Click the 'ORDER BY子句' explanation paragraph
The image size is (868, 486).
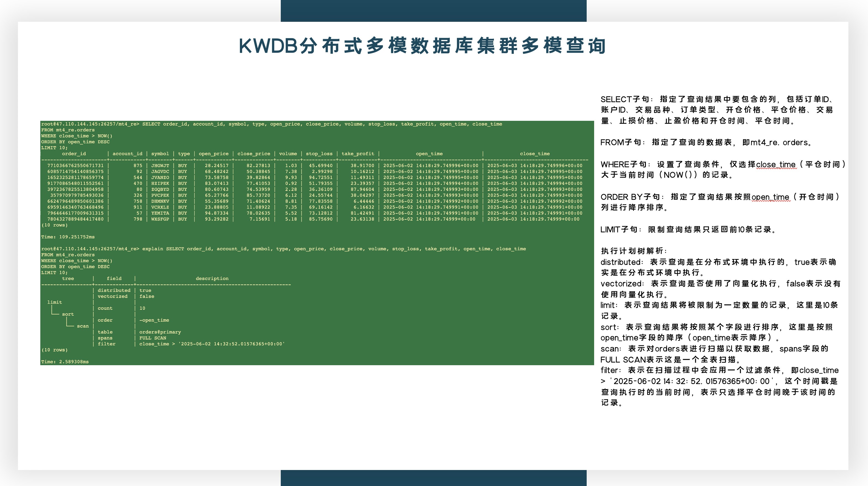click(720, 202)
